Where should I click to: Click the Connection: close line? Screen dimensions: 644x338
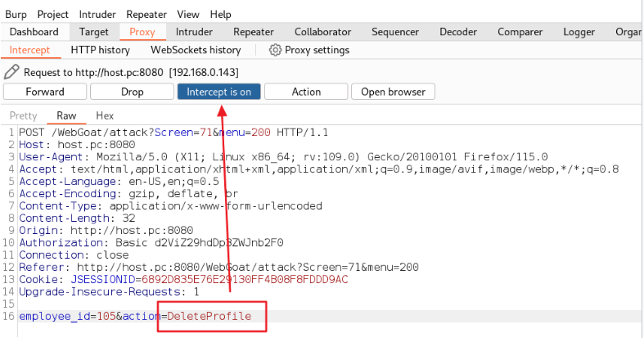74,255
